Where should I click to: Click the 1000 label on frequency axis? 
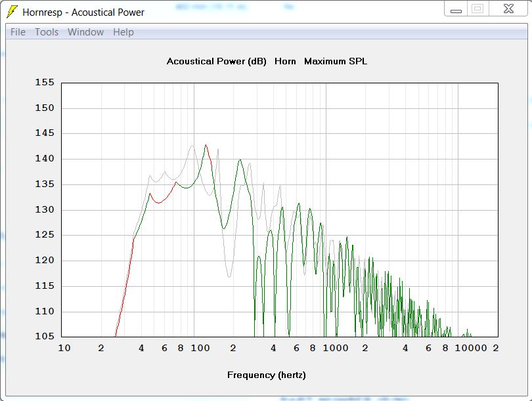(336, 348)
